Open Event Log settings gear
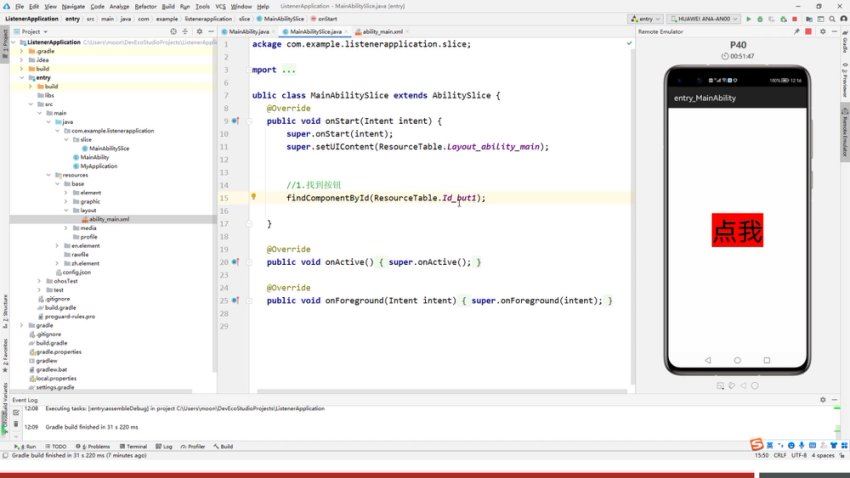Screen dimensions: 850x478 click(823, 399)
